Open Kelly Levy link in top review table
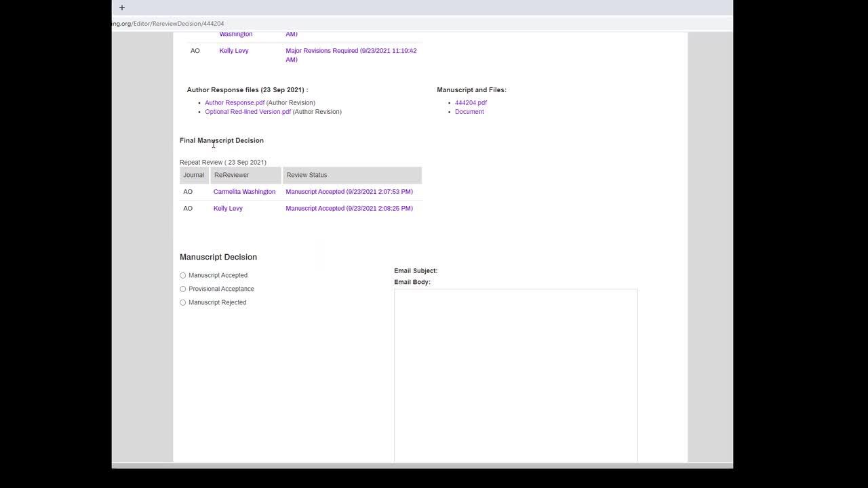This screenshot has width=868, height=488. tap(234, 51)
